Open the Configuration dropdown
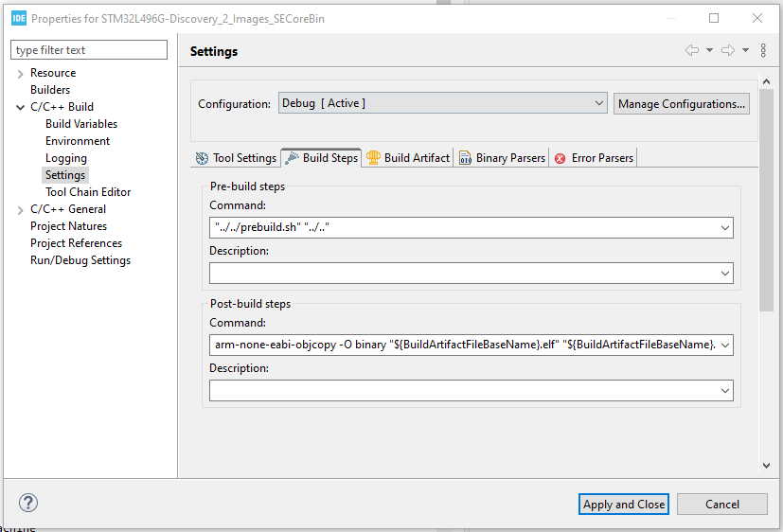Viewport: 783px width, 532px height. coord(443,103)
